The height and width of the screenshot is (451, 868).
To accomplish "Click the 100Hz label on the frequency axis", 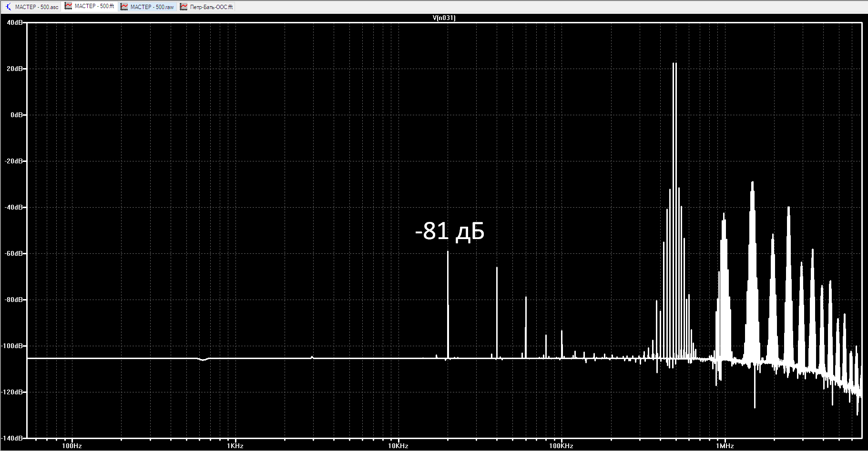I will 72,446.
